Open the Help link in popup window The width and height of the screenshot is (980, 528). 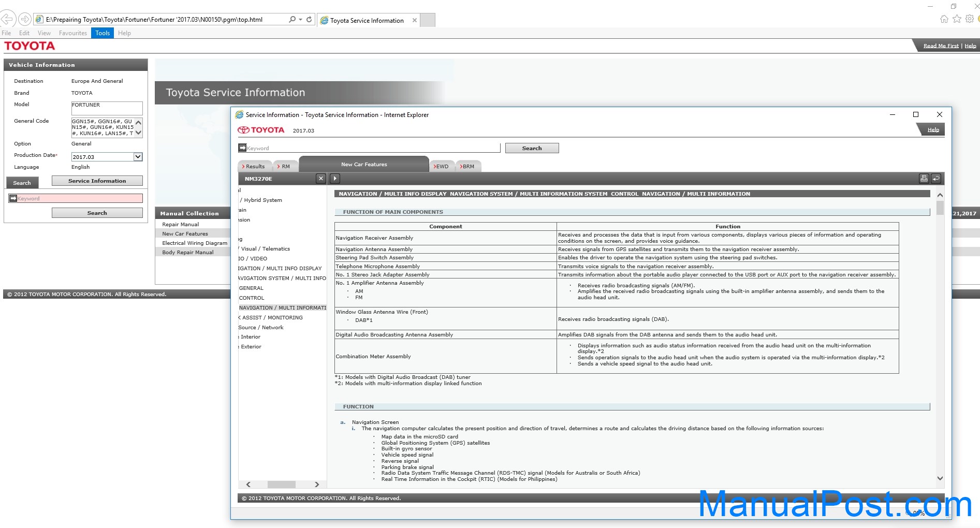933,129
